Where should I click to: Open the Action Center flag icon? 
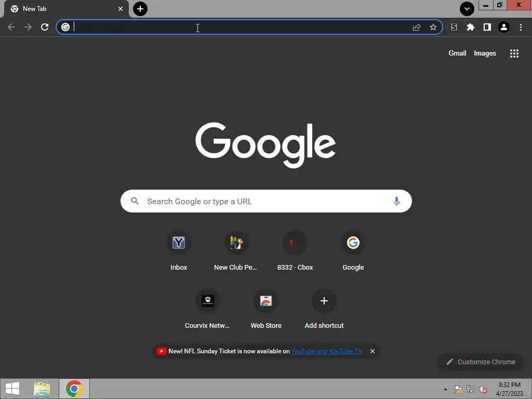tap(458, 389)
